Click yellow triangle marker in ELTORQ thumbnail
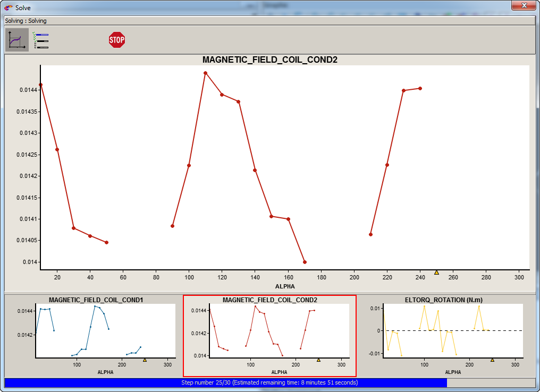This screenshot has width=540, height=392. pos(492,360)
